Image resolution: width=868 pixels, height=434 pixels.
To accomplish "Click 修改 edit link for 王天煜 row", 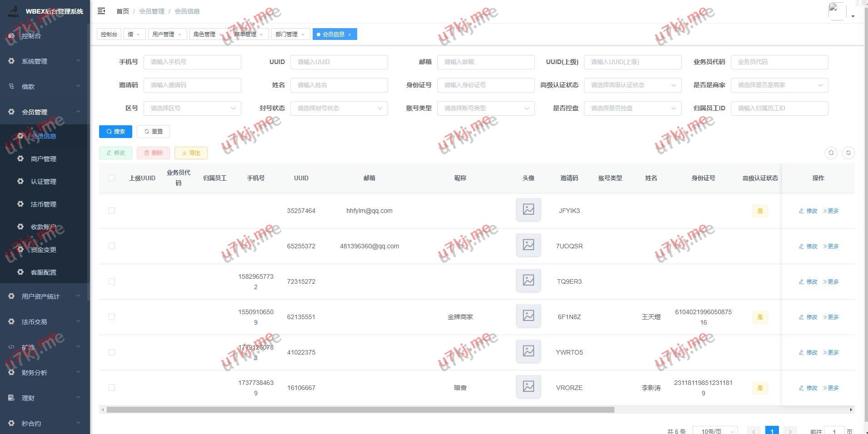I will pos(808,317).
